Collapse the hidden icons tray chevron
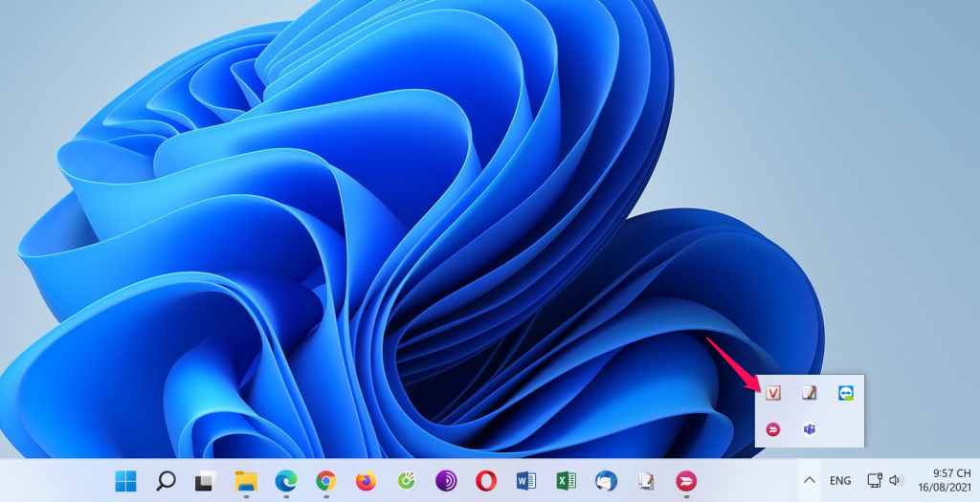 [809, 480]
